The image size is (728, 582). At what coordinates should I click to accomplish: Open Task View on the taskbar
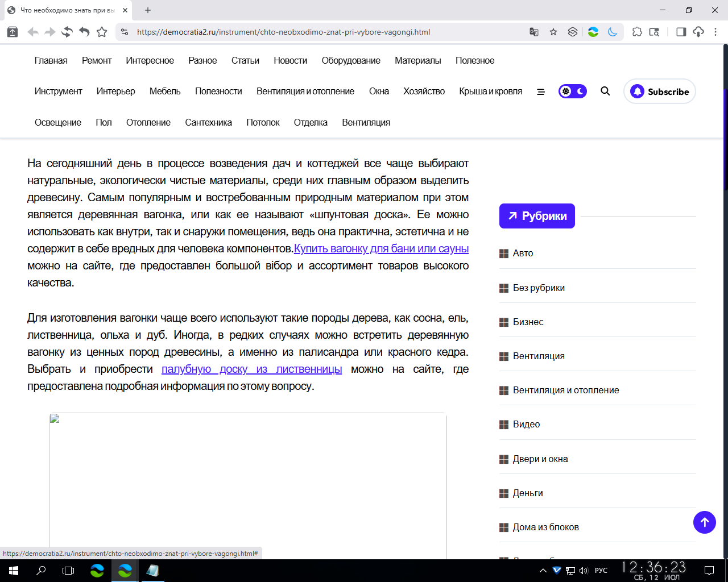68,571
